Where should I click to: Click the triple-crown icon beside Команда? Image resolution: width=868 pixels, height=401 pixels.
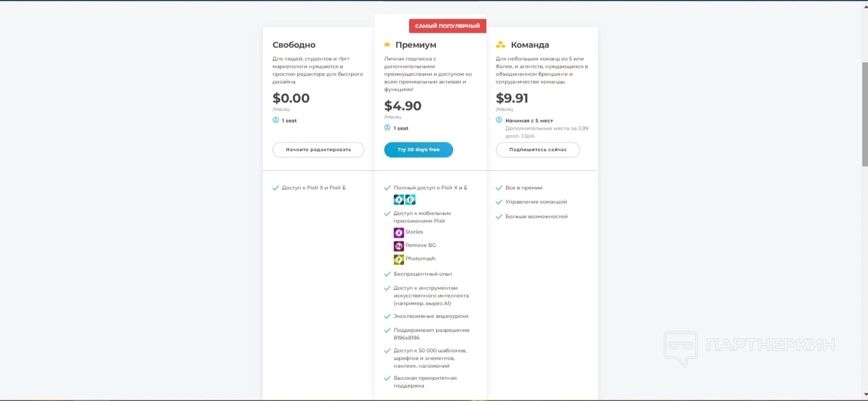click(501, 45)
